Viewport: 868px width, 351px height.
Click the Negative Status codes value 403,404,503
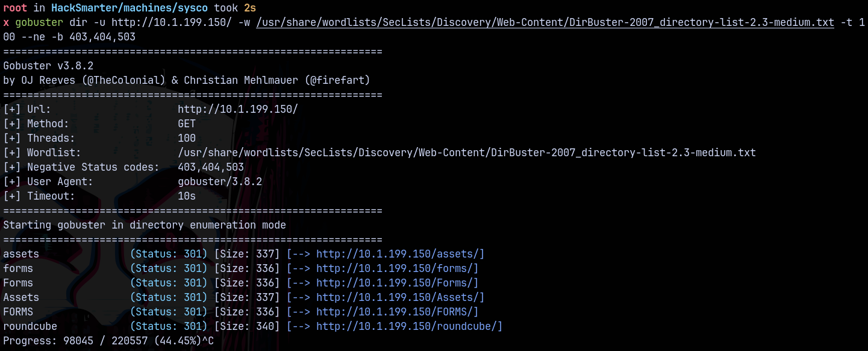[211, 167]
